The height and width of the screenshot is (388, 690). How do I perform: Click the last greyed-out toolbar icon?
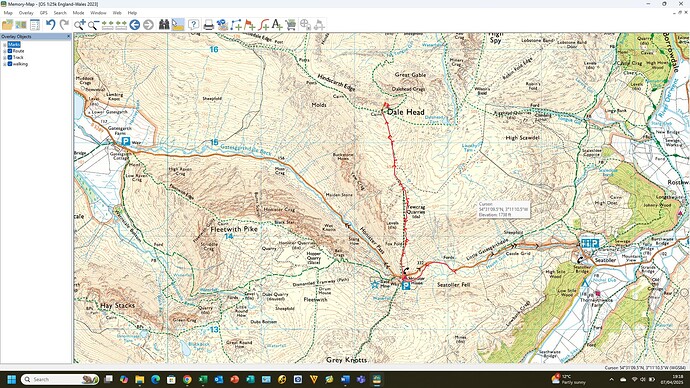pyautogui.click(x=319, y=25)
